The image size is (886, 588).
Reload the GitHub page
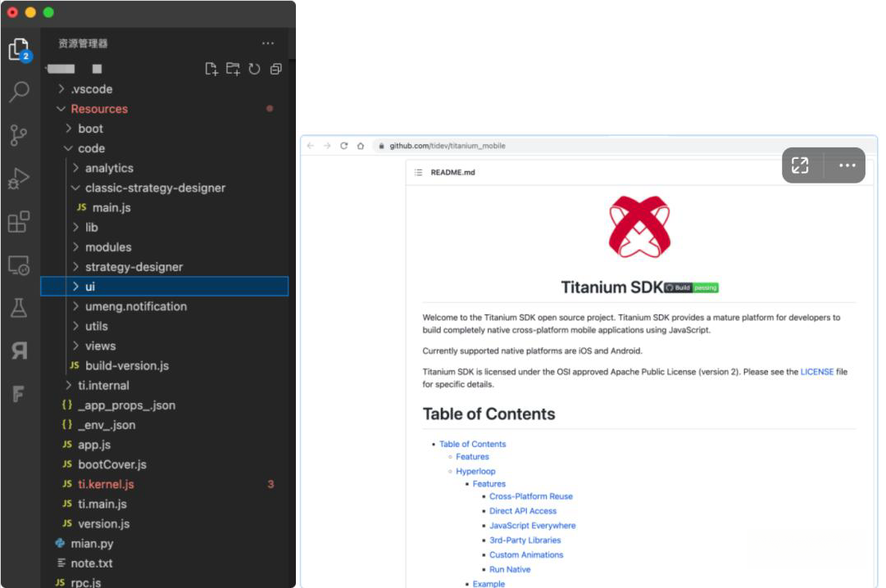pos(343,146)
